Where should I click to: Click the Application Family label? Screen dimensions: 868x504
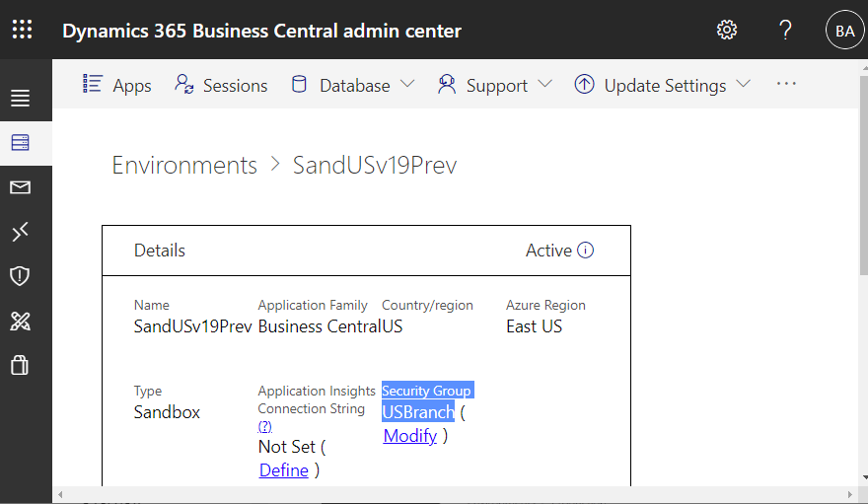pyautogui.click(x=313, y=305)
